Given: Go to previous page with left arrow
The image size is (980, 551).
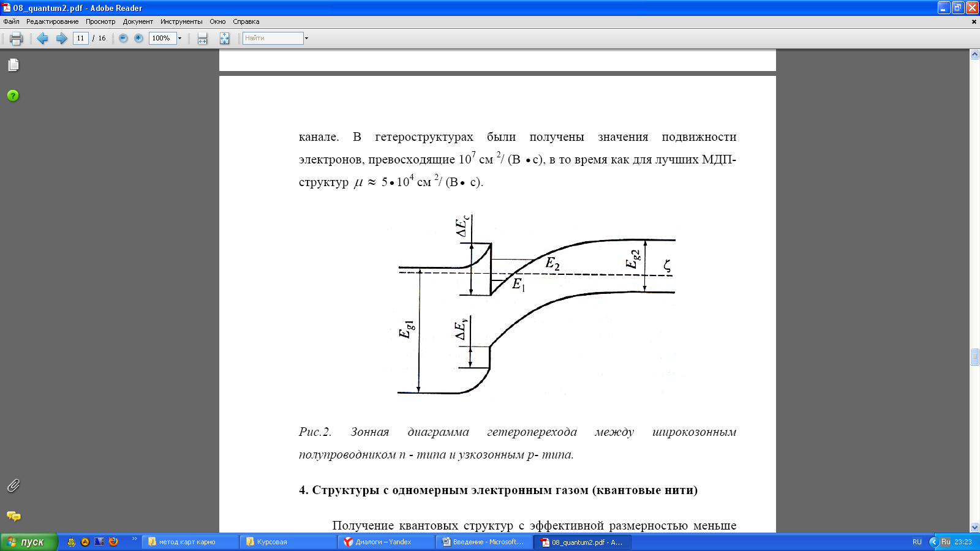Looking at the screenshot, I should [42, 39].
